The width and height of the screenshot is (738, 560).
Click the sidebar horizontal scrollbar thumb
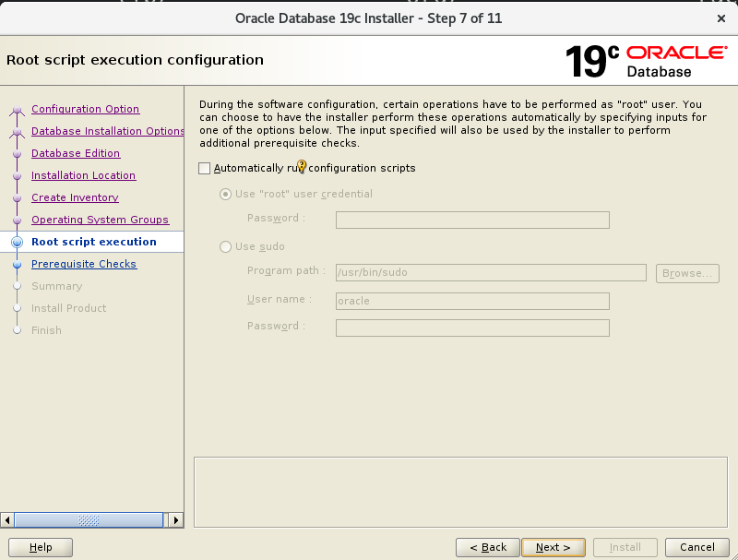click(89, 520)
